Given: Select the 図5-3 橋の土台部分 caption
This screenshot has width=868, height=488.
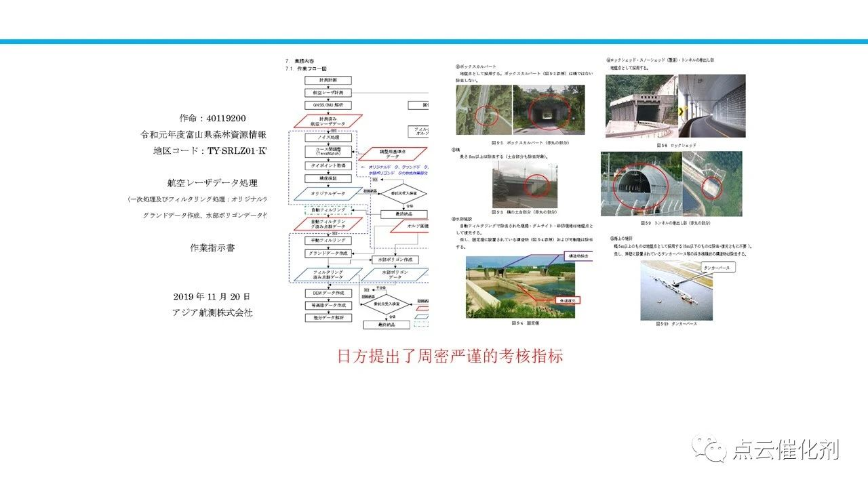Looking at the screenshot, I should pos(525,211).
